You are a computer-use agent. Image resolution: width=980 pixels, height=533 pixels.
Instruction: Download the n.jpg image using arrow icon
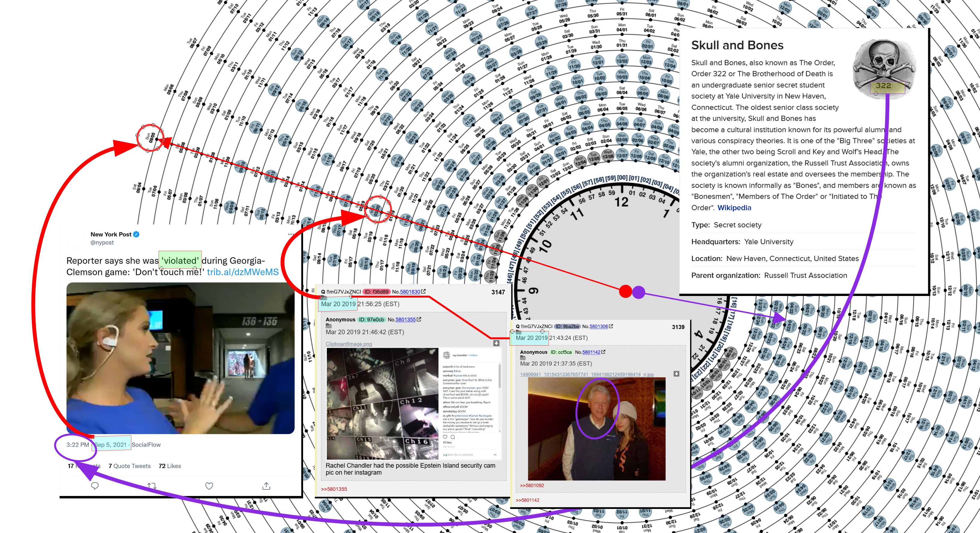point(676,374)
